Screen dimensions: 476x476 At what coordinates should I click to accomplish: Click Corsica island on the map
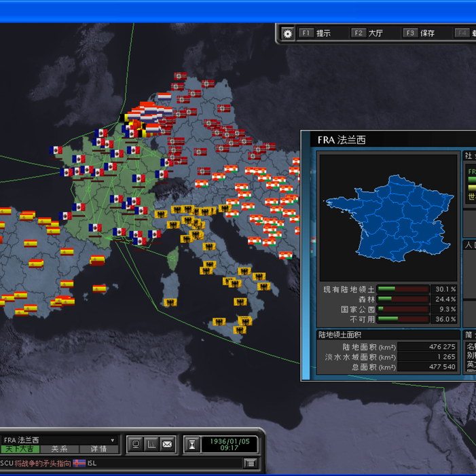173,258
